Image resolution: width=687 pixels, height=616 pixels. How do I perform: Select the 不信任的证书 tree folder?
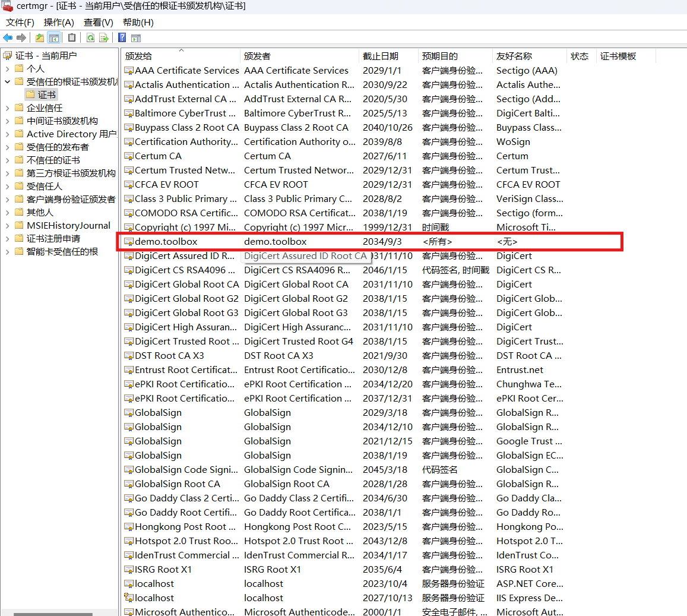(x=53, y=160)
